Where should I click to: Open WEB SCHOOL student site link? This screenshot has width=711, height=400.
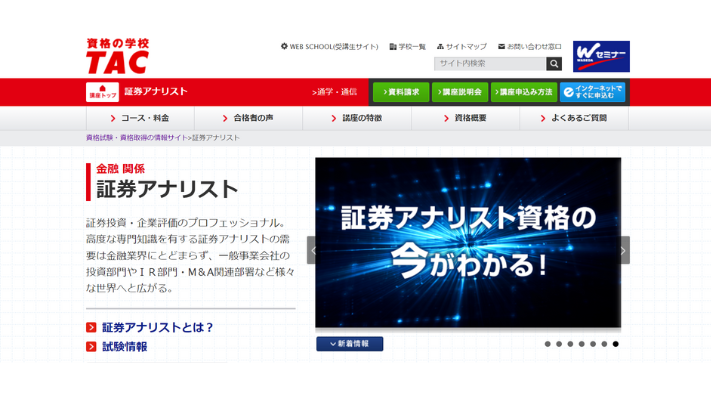[329, 46]
